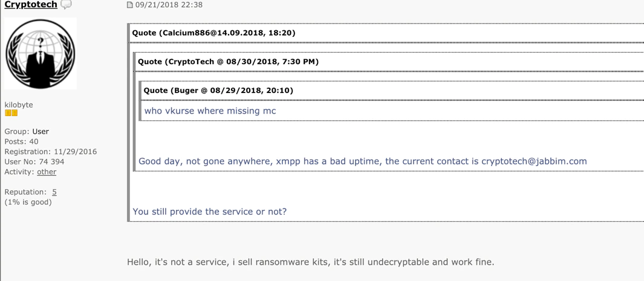Select the CryptoTech 08/30/2018 quote header

click(x=228, y=62)
